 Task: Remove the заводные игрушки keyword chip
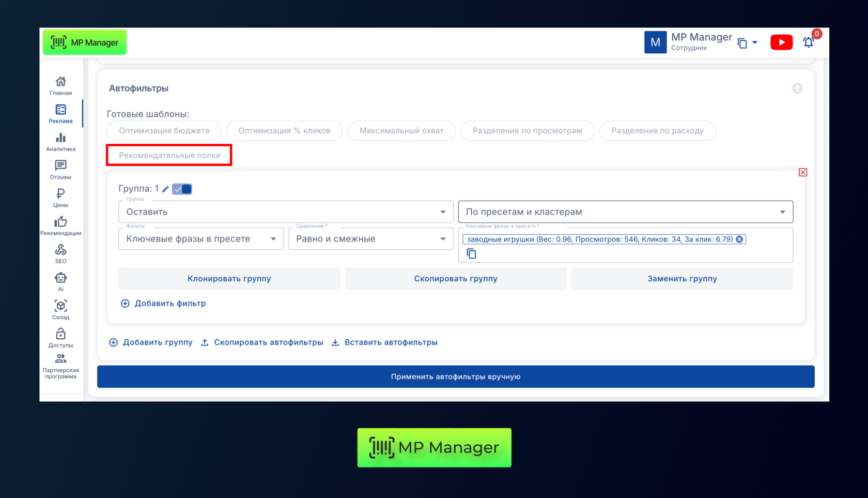(x=739, y=239)
